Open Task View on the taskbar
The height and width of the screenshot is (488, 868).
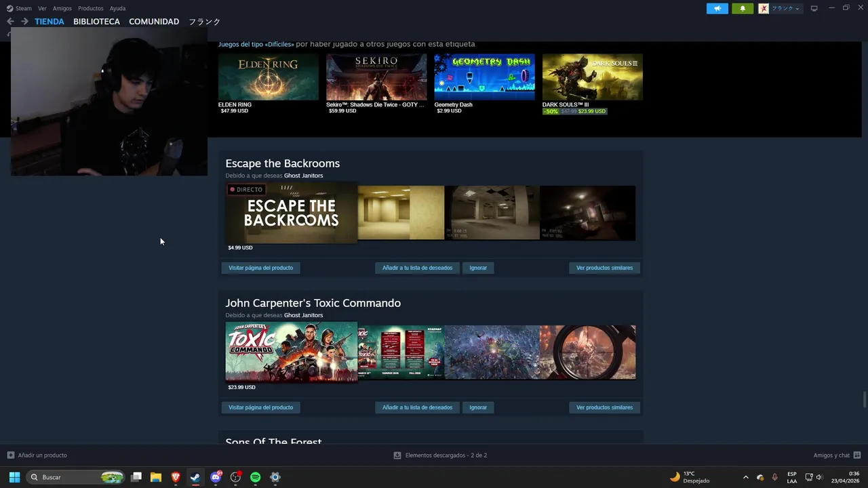click(136, 477)
